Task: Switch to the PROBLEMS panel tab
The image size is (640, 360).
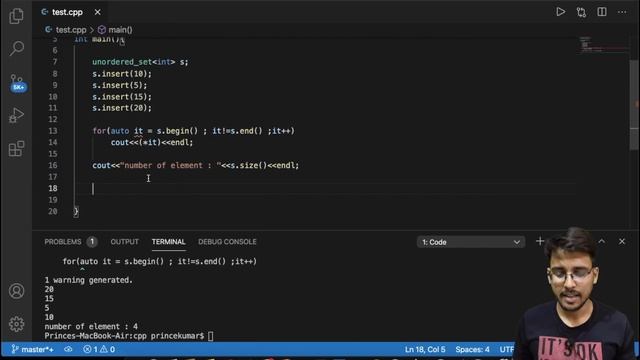Action: (x=63, y=242)
